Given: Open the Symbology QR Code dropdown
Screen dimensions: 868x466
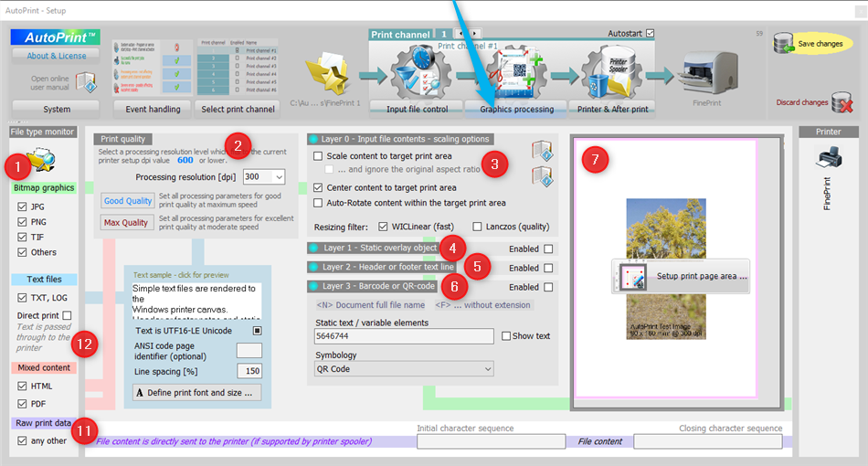Looking at the screenshot, I should tap(488, 368).
